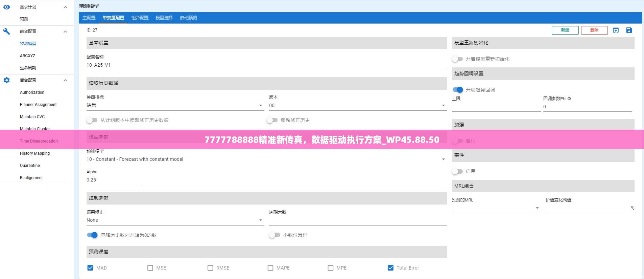Uncheck the Total Error checkbox
Image resolution: width=644 pixels, height=279 pixels.
390,268
